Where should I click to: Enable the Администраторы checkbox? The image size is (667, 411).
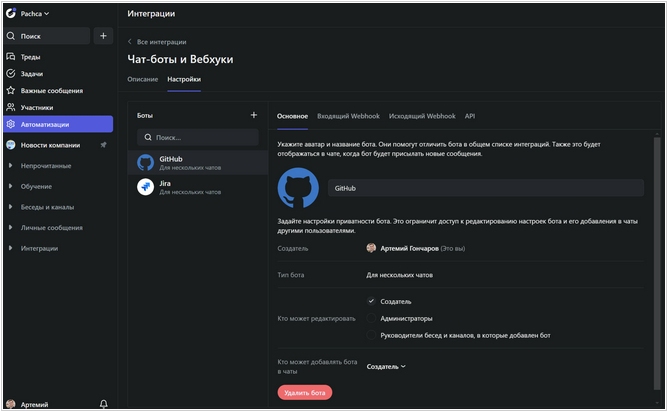coord(372,318)
